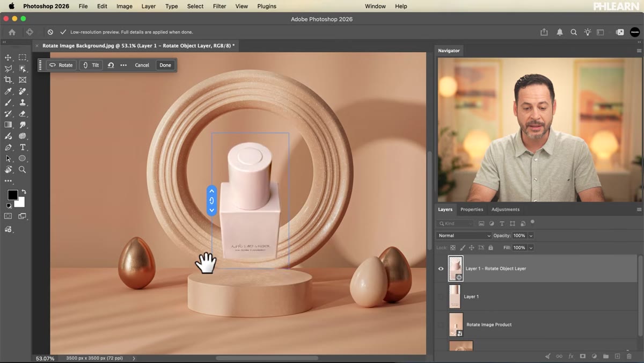
Task: Open the Fill slider dropdown arrow
Action: pyautogui.click(x=531, y=248)
